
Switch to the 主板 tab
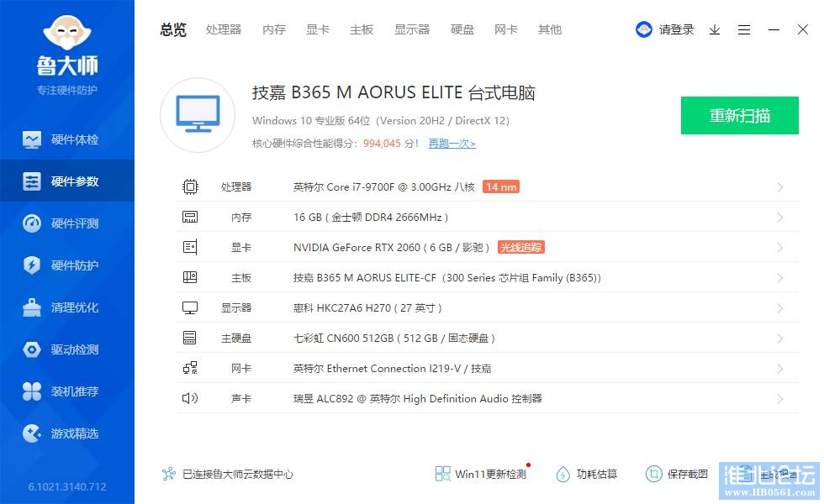click(362, 30)
